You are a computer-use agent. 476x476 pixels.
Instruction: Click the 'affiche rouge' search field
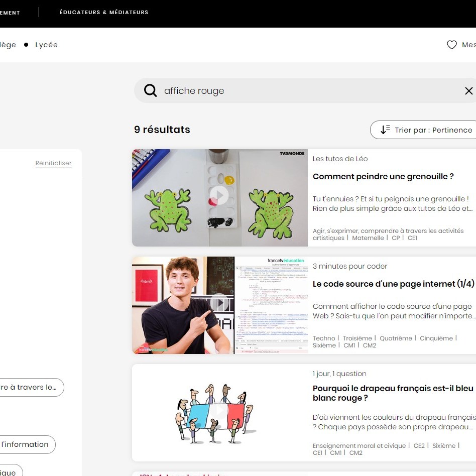pos(305,90)
